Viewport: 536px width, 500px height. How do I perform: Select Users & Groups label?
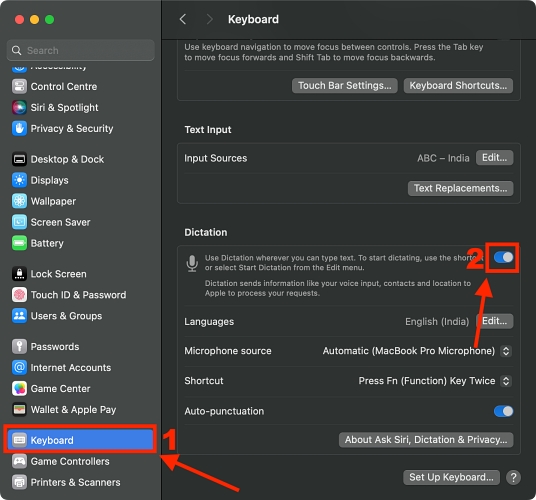[x=66, y=316]
